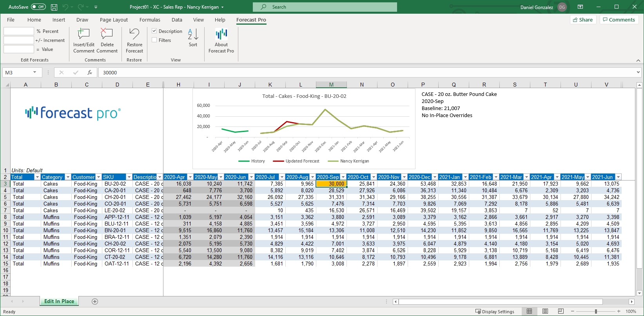Open the Customer column filter dropdown

(98, 177)
